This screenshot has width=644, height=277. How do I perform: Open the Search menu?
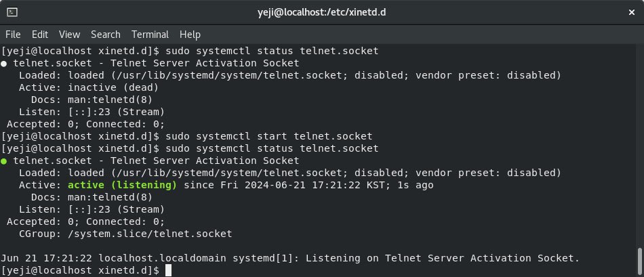click(106, 35)
